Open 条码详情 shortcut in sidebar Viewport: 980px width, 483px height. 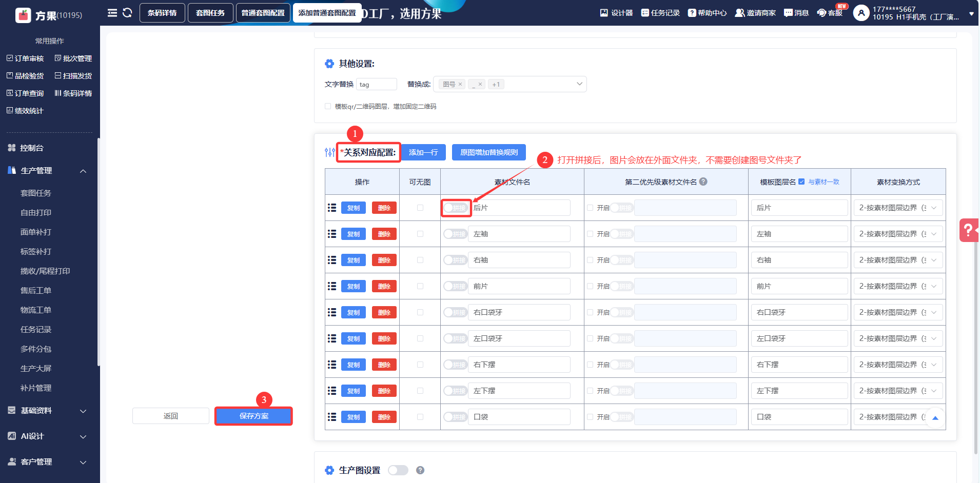pos(73,93)
